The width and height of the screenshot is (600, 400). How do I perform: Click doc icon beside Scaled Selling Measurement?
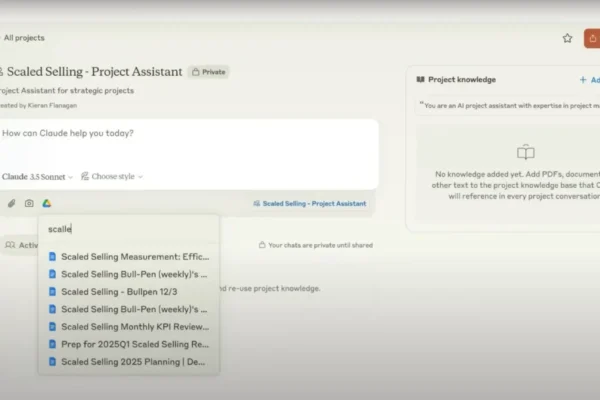pos(52,256)
